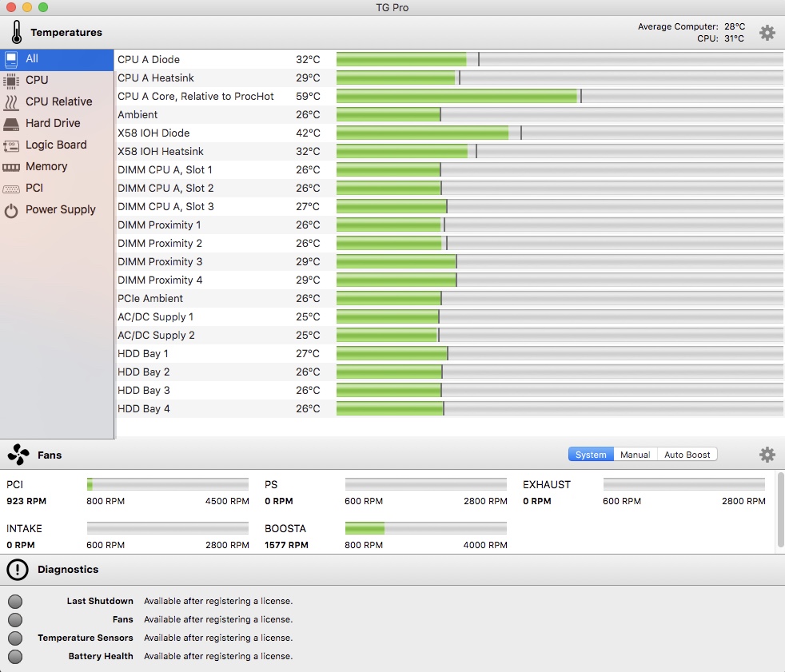Click the BOOSTA fan speed bar
This screenshot has height=672, width=785.
[x=426, y=528]
